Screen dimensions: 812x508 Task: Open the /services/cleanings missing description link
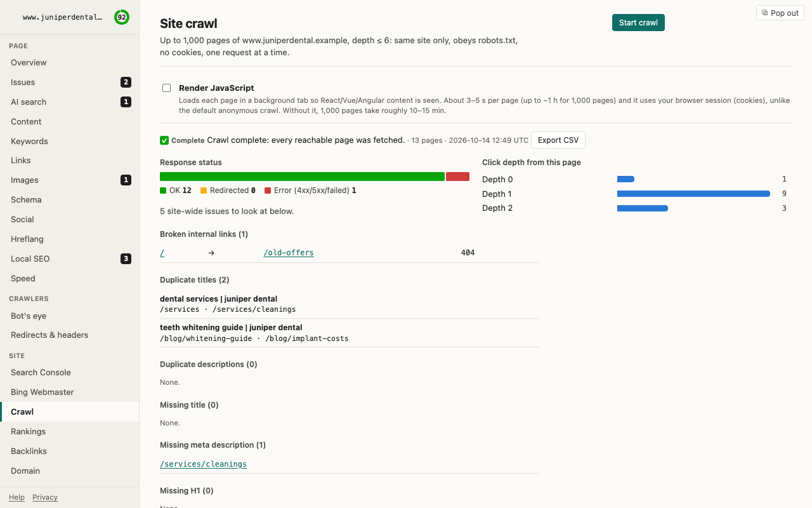203,464
